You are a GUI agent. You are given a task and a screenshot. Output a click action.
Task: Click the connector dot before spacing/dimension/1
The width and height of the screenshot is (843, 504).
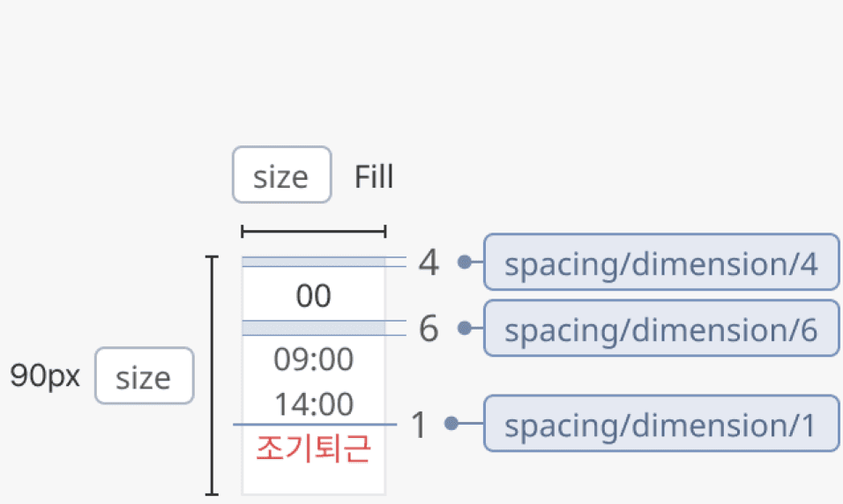click(x=452, y=425)
